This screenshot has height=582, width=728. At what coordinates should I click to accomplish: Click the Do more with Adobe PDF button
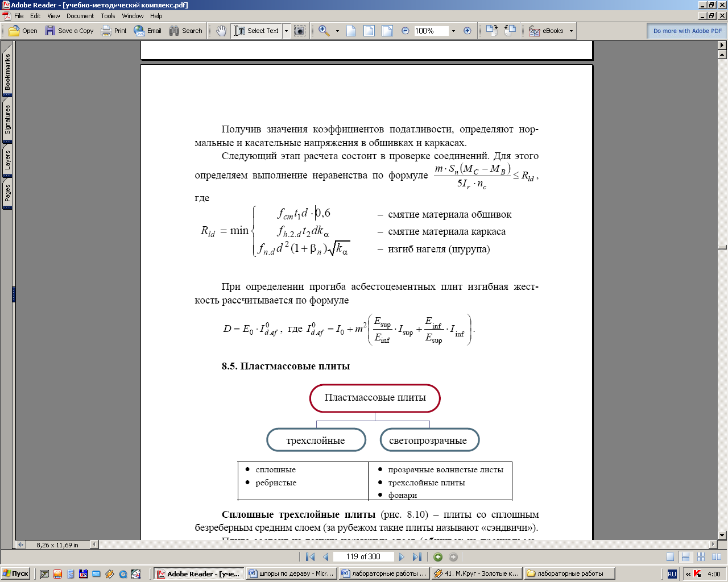pyautogui.click(x=687, y=31)
